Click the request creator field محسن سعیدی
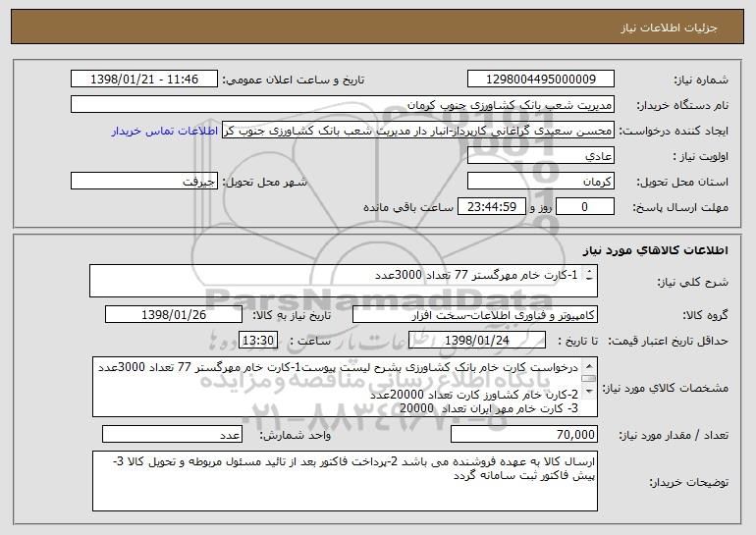This screenshot has width=756, height=535. (418, 131)
